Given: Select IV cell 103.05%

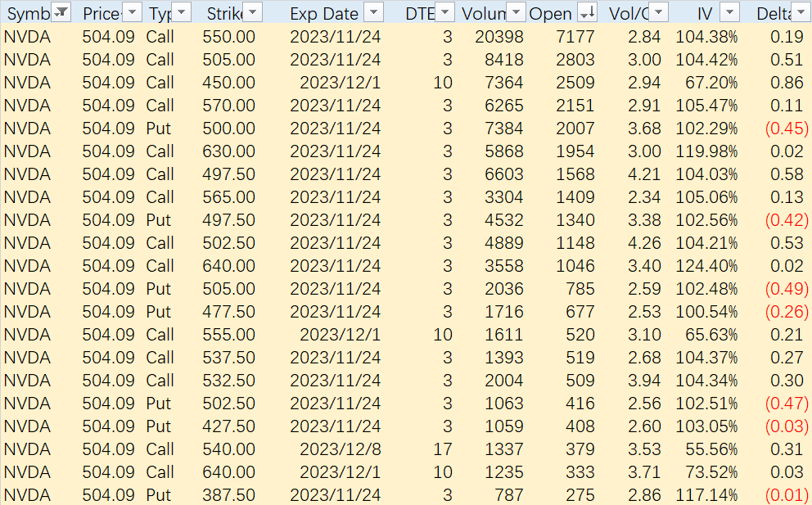Looking at the screenshot, I should pyautogui.click(x=706, y=426).
